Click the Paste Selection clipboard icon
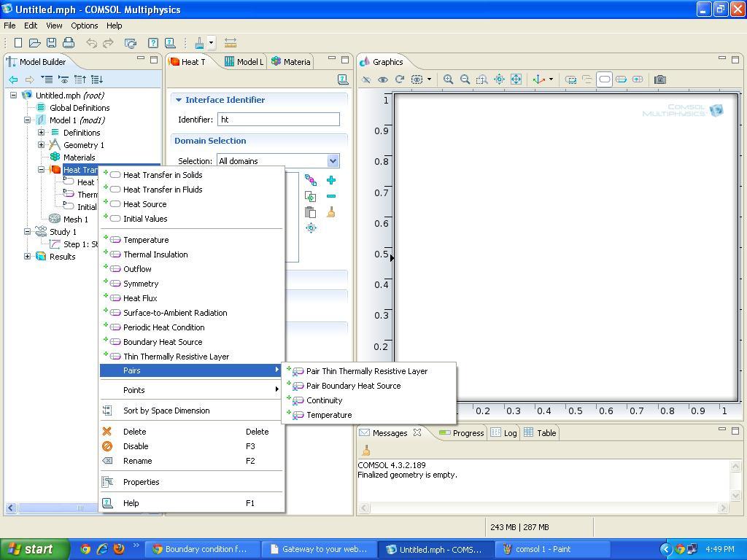The width and height of the screenshot is (747, 560). click(311, 212)
